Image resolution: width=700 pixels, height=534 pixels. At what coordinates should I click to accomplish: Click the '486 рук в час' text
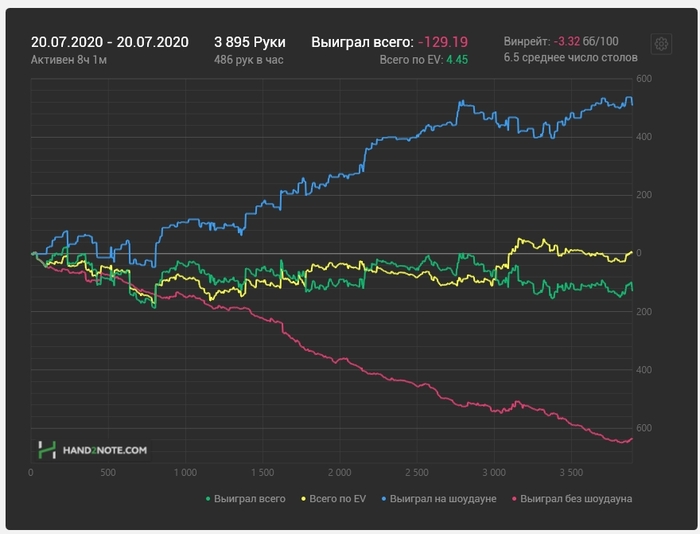pyautogui.click(x=249, y=60)
